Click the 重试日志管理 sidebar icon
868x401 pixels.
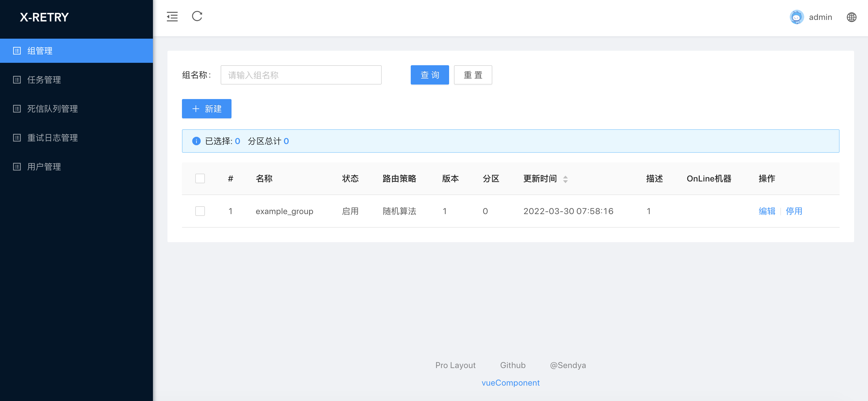[17, 138]
